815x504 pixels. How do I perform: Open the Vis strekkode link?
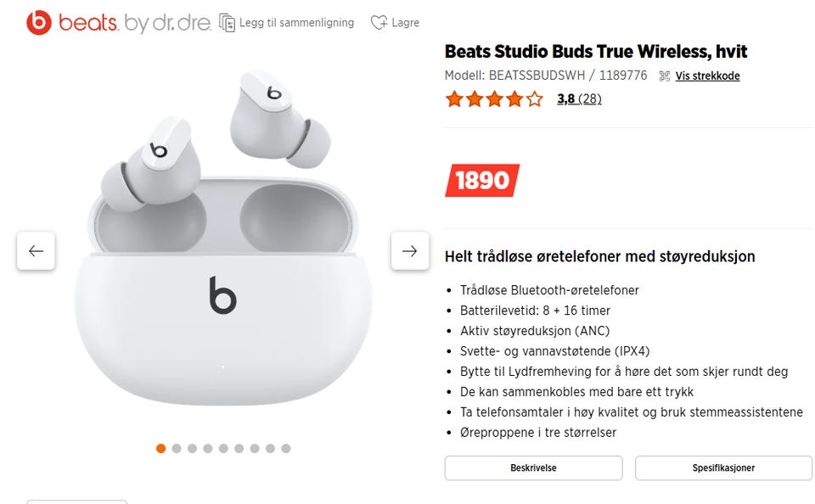(707, 76)
